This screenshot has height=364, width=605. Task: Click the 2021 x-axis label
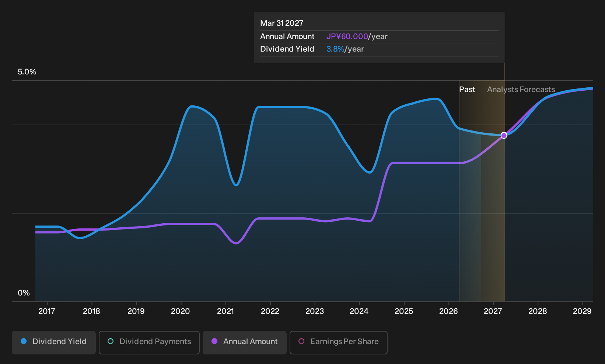click(225, 311)
